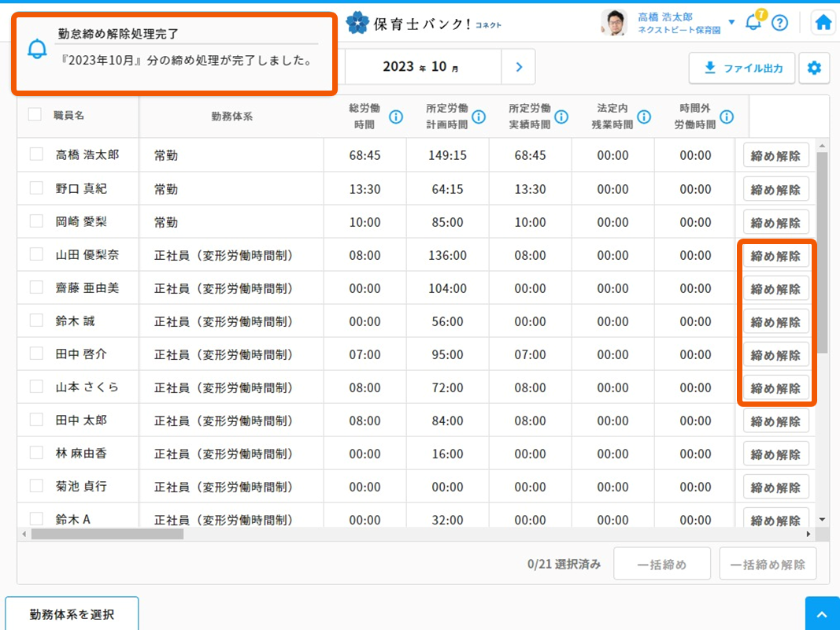The height and width of the screenshot is (630, 840).
Task: Click scroll-to-top chevron button
Action: (822, 613)
